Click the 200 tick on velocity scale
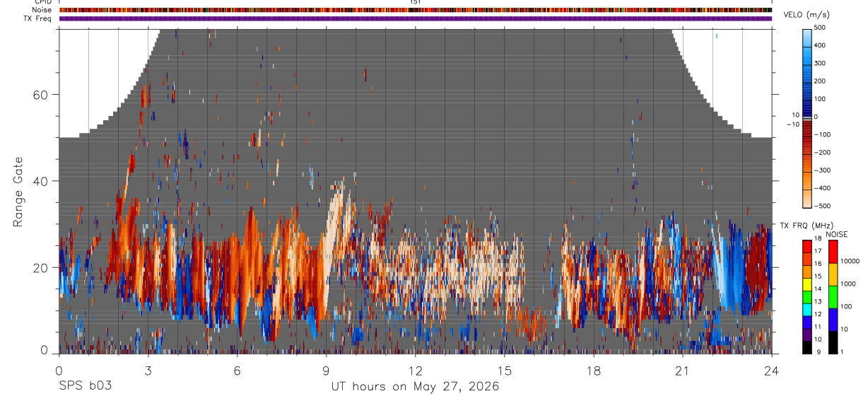This screenshot has width=868, height=401. [x=821, y=81]
